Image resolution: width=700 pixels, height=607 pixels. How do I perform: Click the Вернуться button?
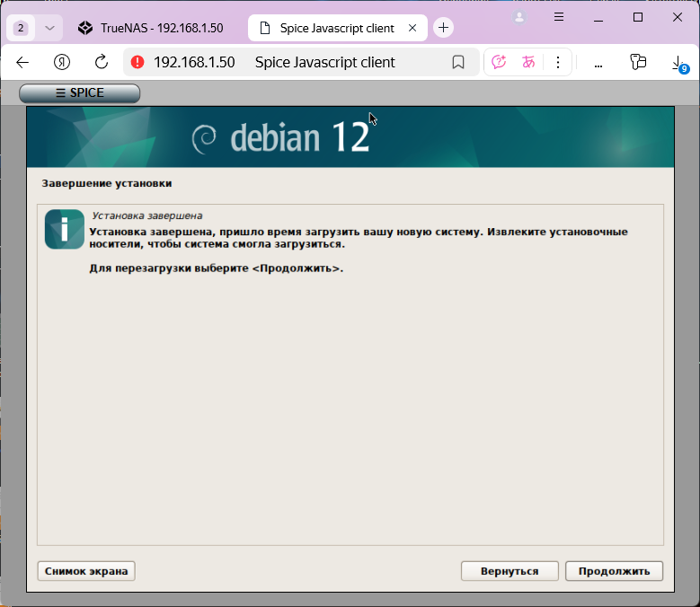(x=509, y=571)
